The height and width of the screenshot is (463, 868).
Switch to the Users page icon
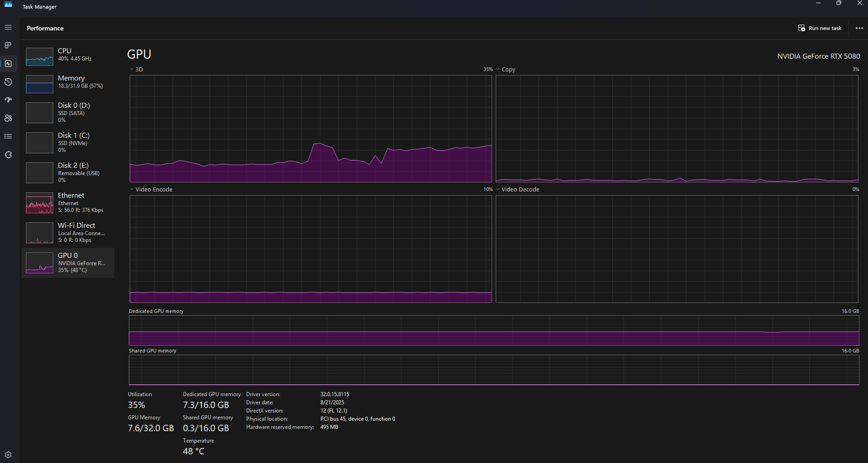(8, 118)
